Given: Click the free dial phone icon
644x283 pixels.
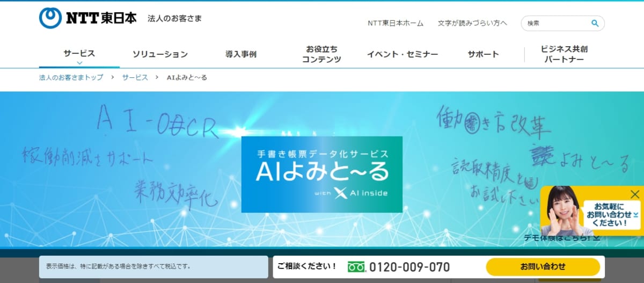Looking at the screenshot, I should coord(356,267).
